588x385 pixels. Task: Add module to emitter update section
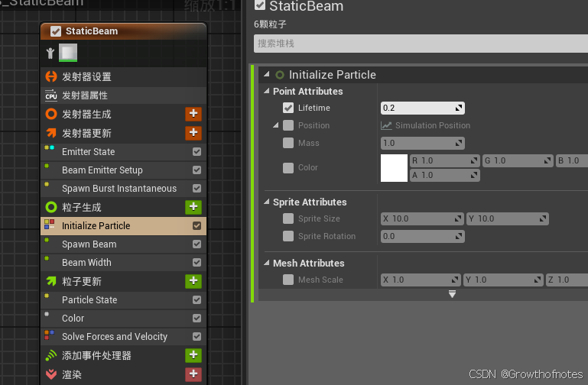point(193,133)
